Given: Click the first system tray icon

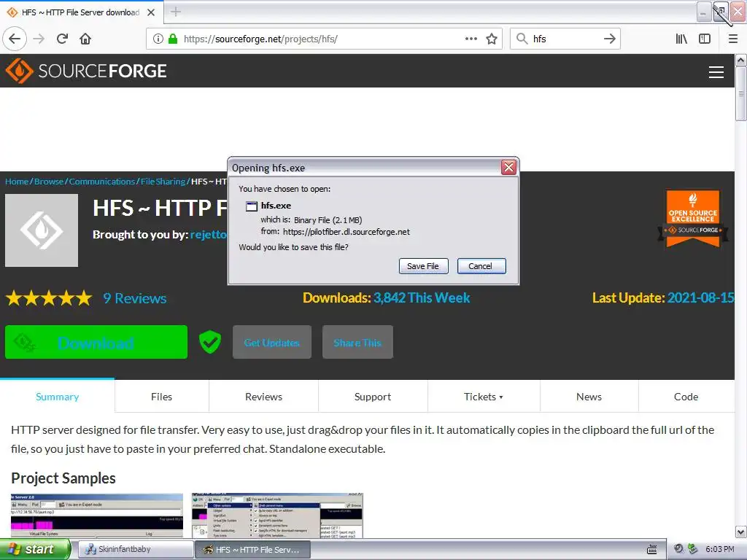Looking at the screenshot, I should pos(679,549).
